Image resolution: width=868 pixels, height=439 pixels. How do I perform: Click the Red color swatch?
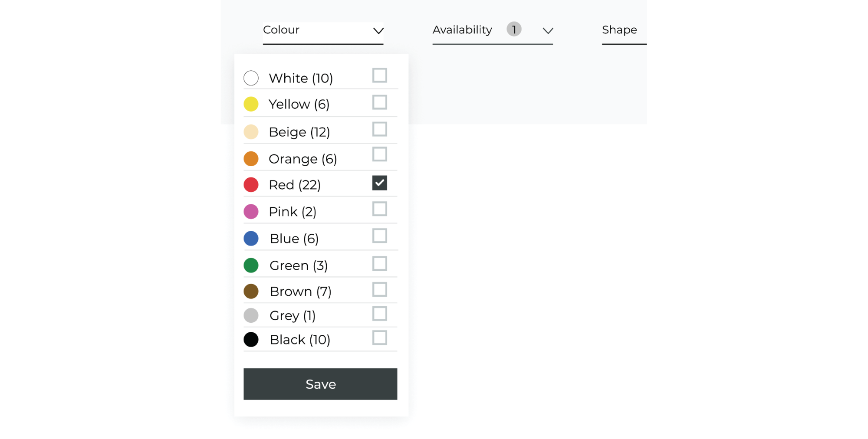pyautogui.click(x=251, y=184)
